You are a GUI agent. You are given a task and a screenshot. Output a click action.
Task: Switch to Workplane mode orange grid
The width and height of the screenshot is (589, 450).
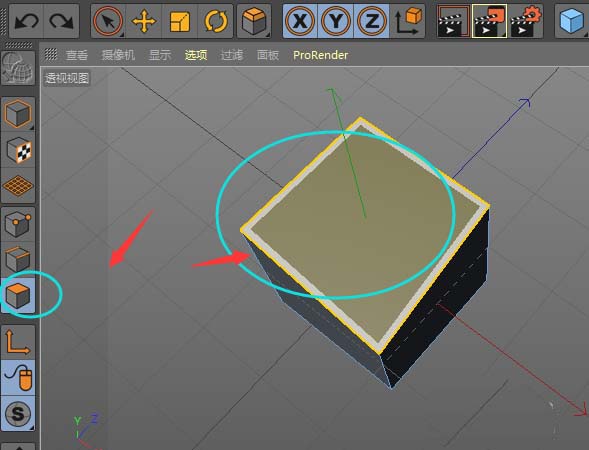point(18,186)
